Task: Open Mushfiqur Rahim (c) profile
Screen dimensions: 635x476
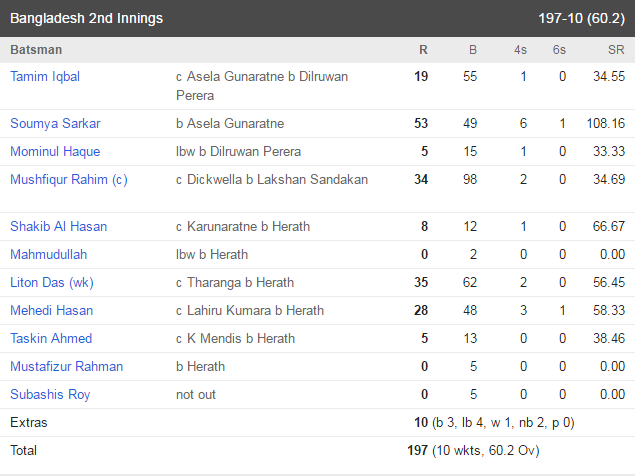Action: click(69, 179)
